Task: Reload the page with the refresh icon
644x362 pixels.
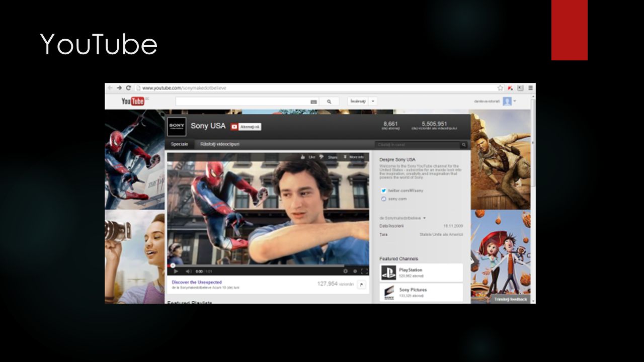Action: [x=129, y=87]
